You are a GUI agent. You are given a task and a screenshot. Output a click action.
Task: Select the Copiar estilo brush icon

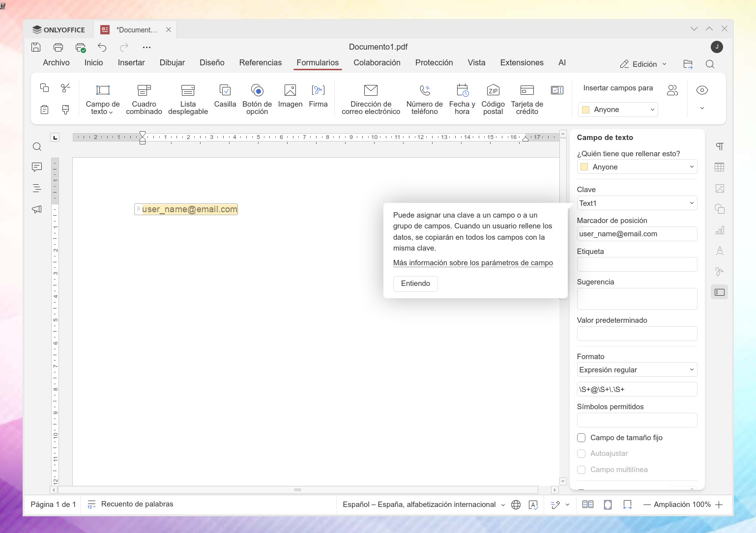point(65,110)
